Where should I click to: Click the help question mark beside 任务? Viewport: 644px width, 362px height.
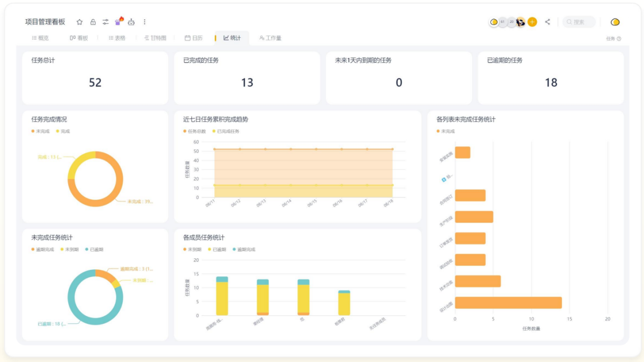[x=619, y=39]
